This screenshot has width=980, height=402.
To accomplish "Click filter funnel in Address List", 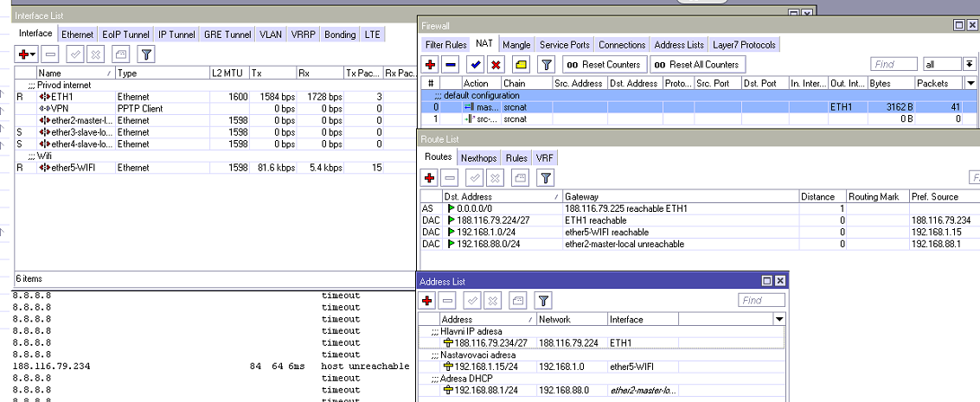I will (x=544, y=301).
